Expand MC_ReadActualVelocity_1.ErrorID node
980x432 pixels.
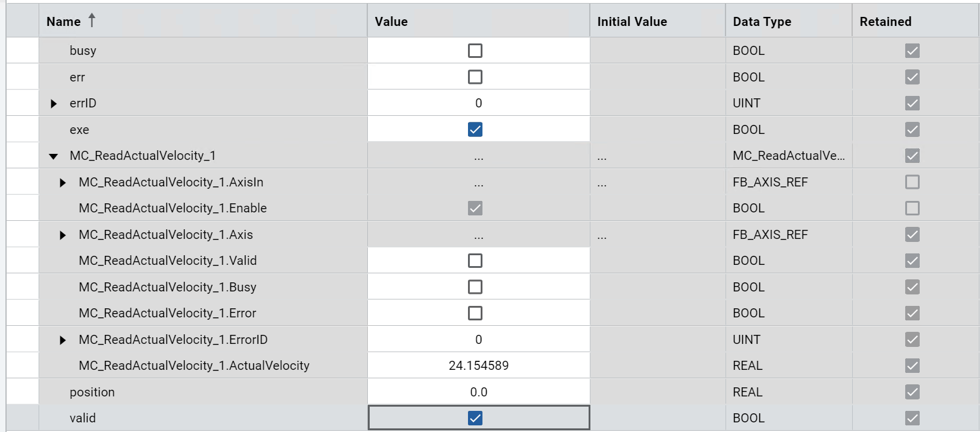point(63,340)
